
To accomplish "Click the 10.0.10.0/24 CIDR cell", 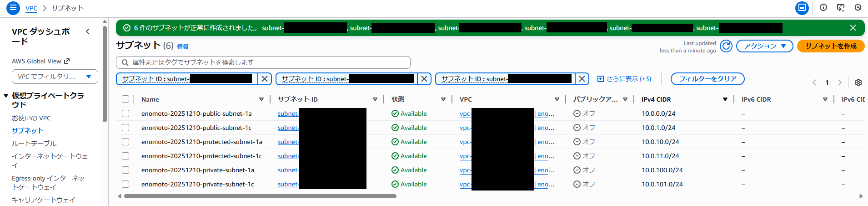I will click(x=660, y=142).
